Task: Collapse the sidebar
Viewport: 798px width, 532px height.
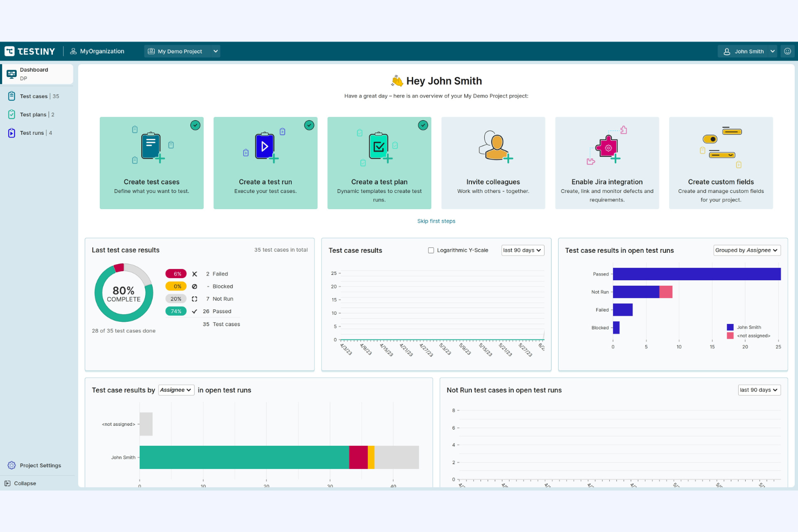Action: click(20, 483)
